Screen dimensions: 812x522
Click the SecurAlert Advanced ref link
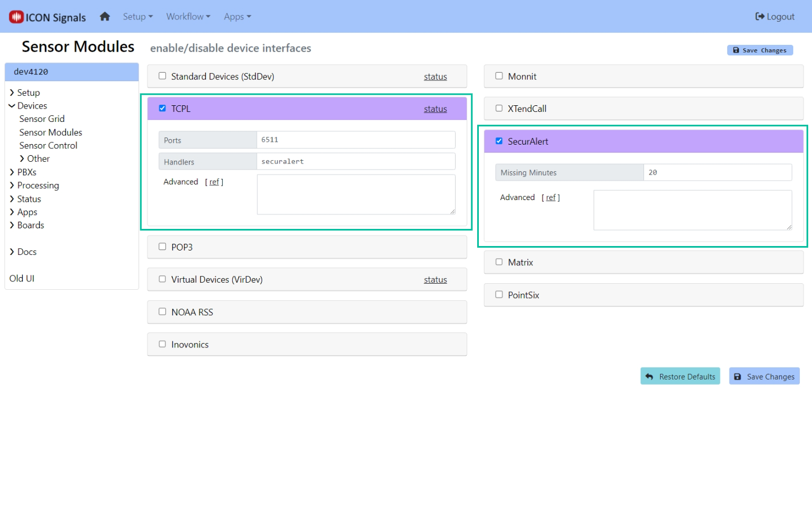550,198
